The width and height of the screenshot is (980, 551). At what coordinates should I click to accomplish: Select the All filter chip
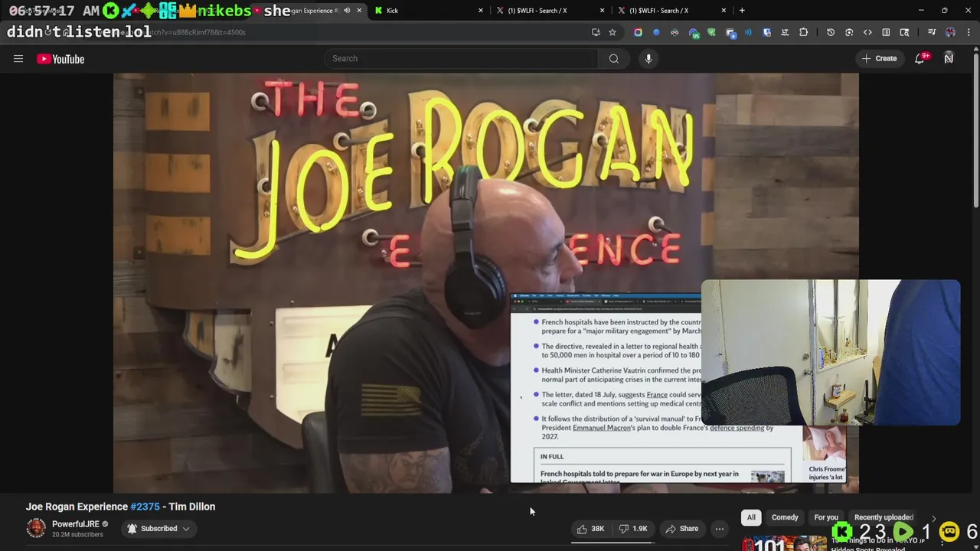751,517
